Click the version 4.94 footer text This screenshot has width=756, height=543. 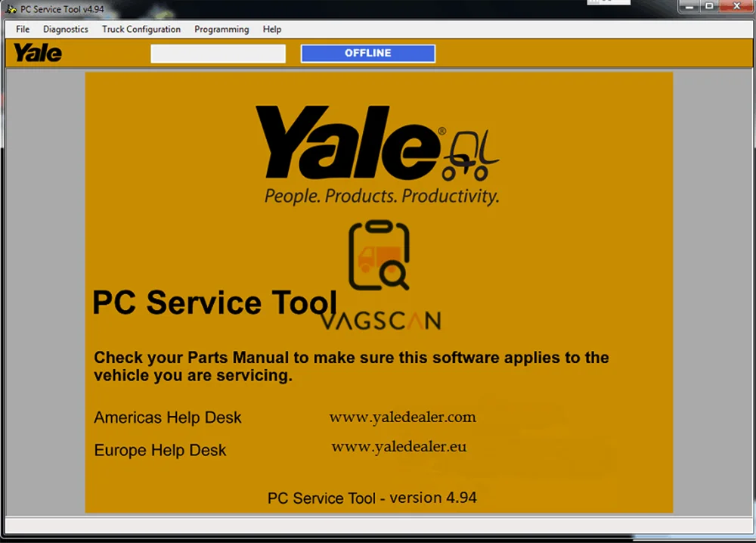pyautogui.click(x=372, y=498)
